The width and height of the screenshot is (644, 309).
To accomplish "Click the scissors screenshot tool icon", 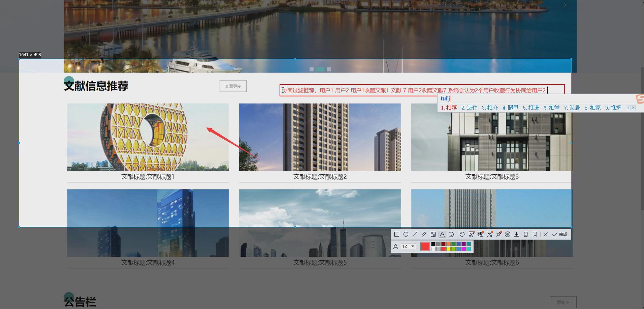I will tap(471, 234).
